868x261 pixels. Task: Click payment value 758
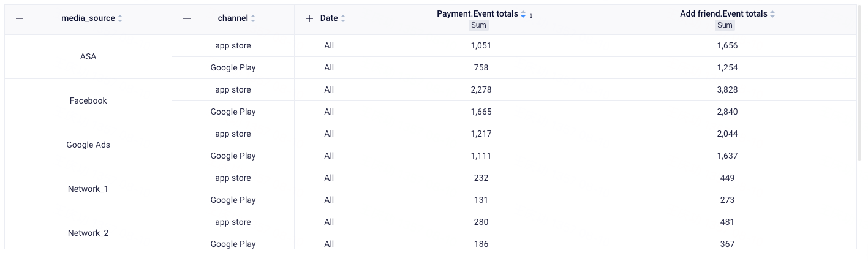tap(481, 68)
